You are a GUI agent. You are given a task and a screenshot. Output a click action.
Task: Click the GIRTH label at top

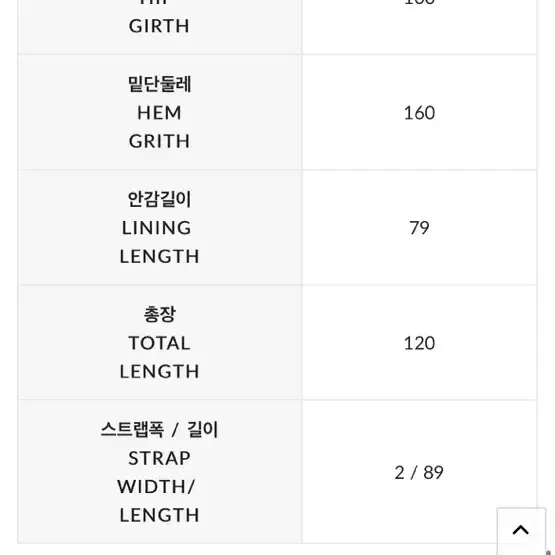point(159,26)
